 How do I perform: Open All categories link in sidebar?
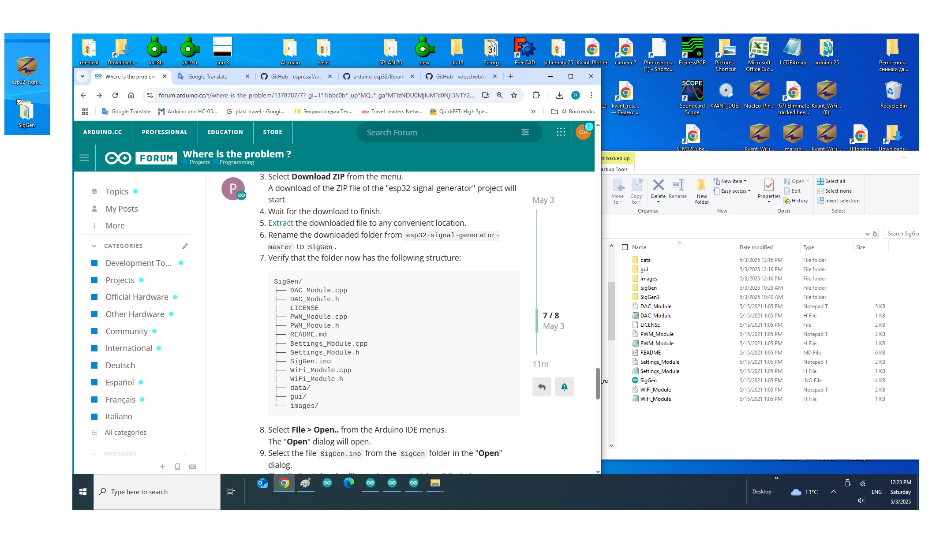(x=125, y=433)
